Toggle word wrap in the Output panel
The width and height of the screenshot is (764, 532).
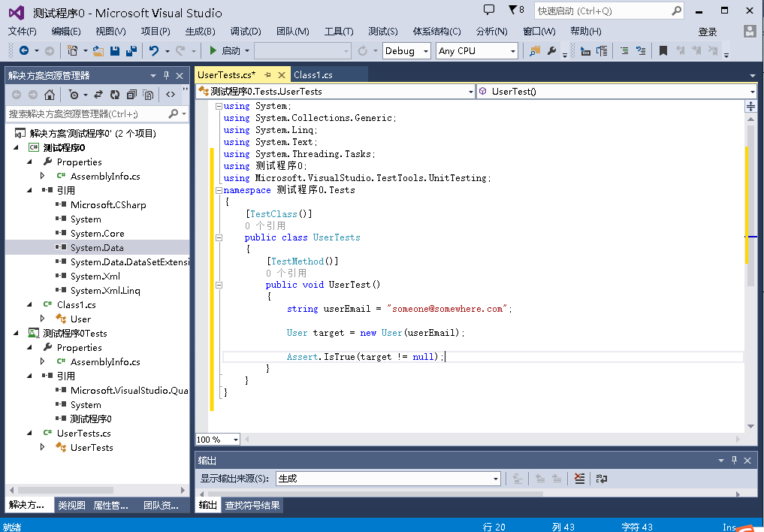click(x=602, y=479)
